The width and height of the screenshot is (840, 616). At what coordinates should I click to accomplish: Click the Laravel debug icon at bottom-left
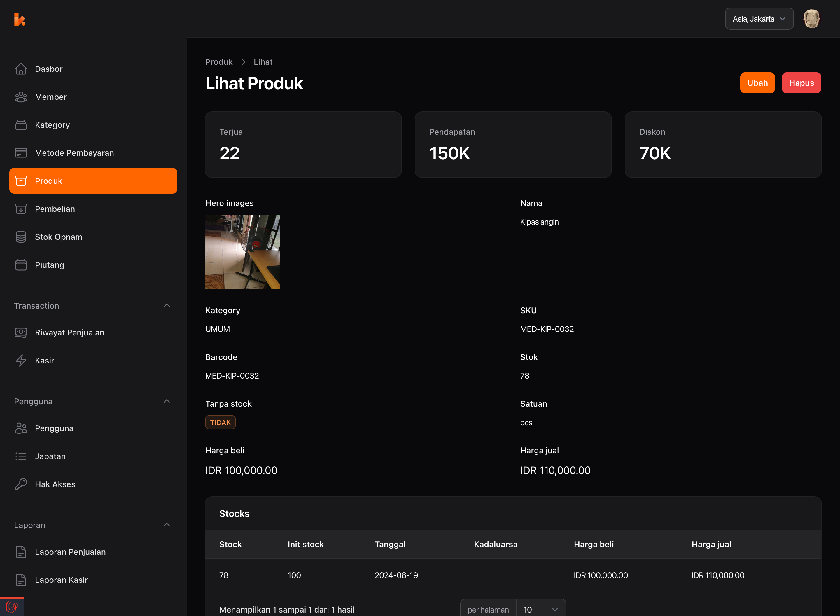12,607
